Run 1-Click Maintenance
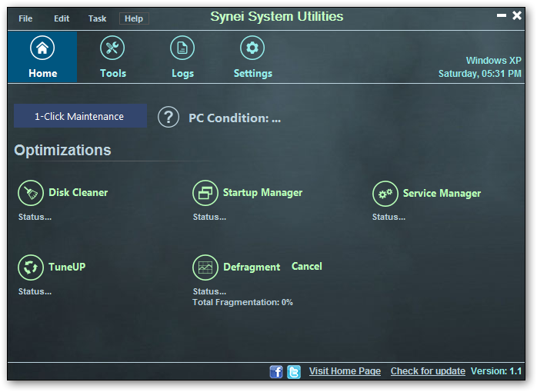 [x=81, y=116]
